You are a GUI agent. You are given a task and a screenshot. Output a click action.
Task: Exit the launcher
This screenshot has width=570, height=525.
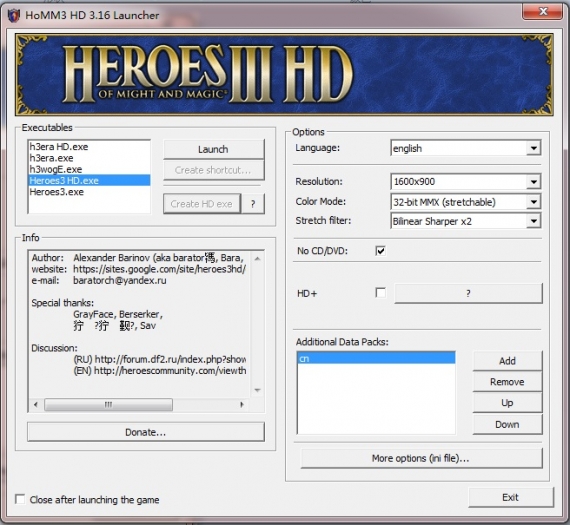pos(511,497)
